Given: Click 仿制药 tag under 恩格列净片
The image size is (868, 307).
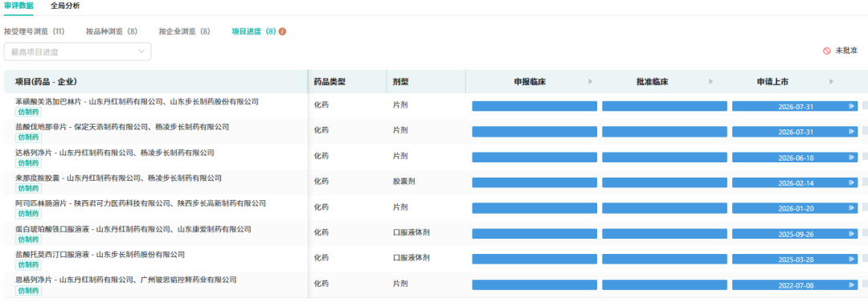Looking at the screenshot, I should pyautogui.click(x=28, y=290).
